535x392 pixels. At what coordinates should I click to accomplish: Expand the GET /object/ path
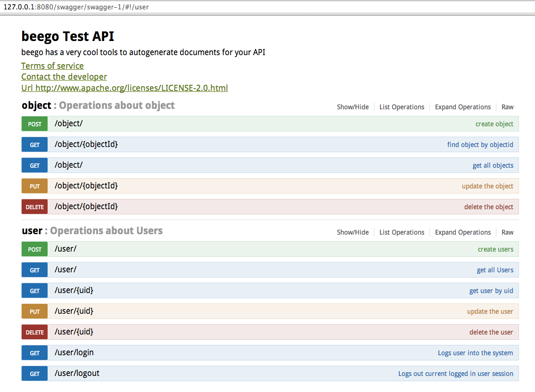[x=68, y=165]
